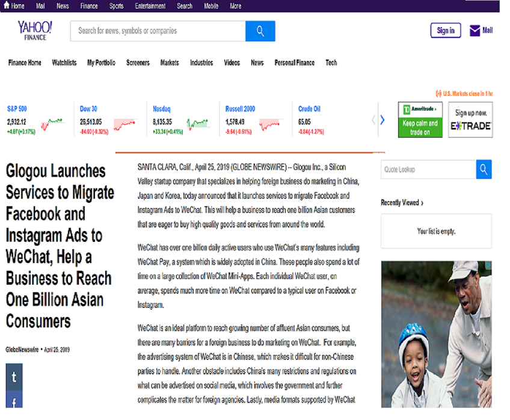Click the market ticker previous arrow
The width and height of the screenshot is (510, 420).
[373, 120]
